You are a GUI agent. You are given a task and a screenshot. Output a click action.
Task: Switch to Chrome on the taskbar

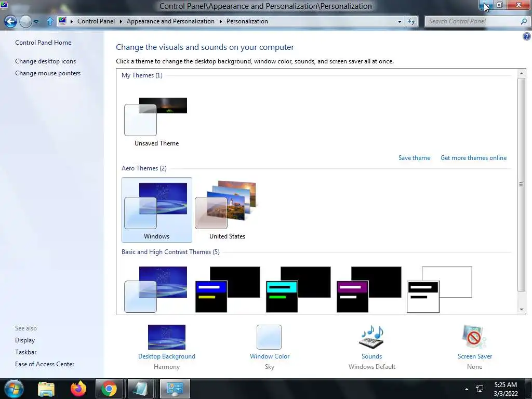coord(109,389)
